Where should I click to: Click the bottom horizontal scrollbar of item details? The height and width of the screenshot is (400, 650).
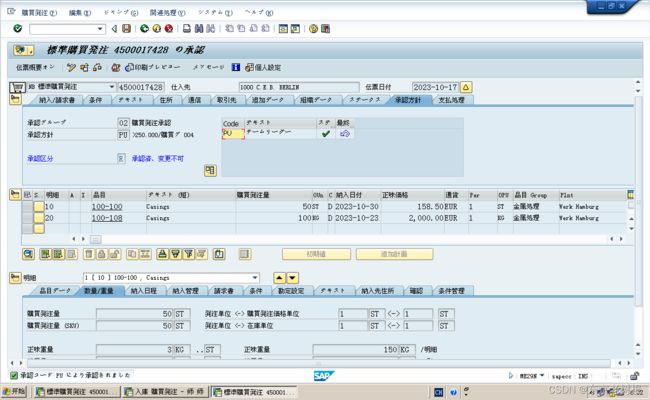click(318, 363)
